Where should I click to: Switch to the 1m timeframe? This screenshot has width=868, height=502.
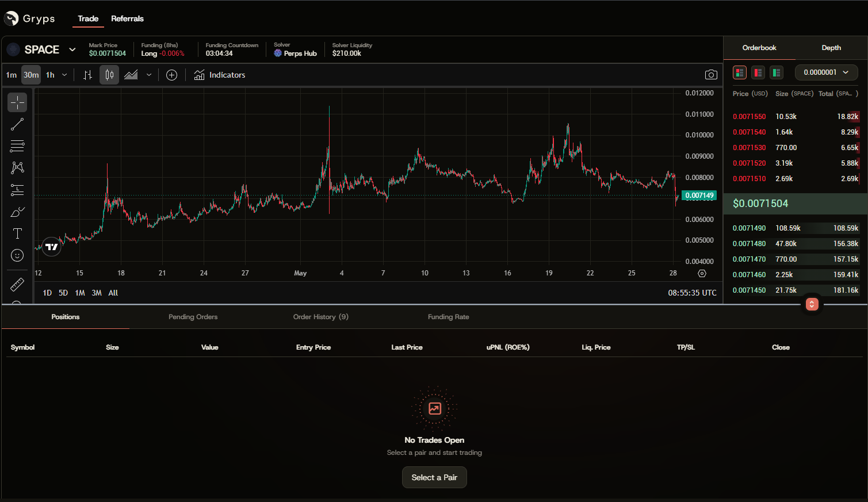[x=12, y=75]
